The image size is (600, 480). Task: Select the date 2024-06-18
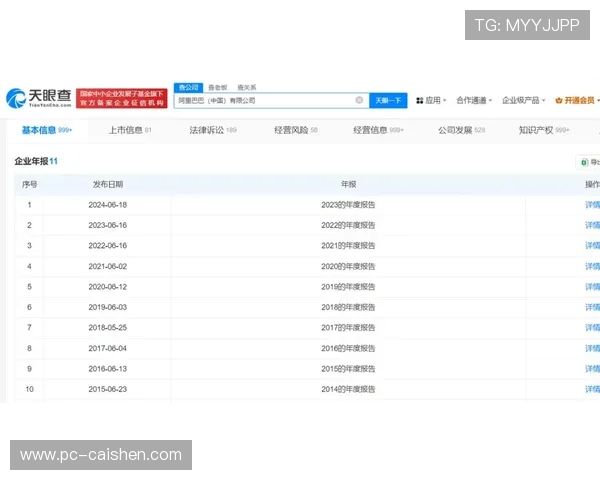click(x=108, y=205)
